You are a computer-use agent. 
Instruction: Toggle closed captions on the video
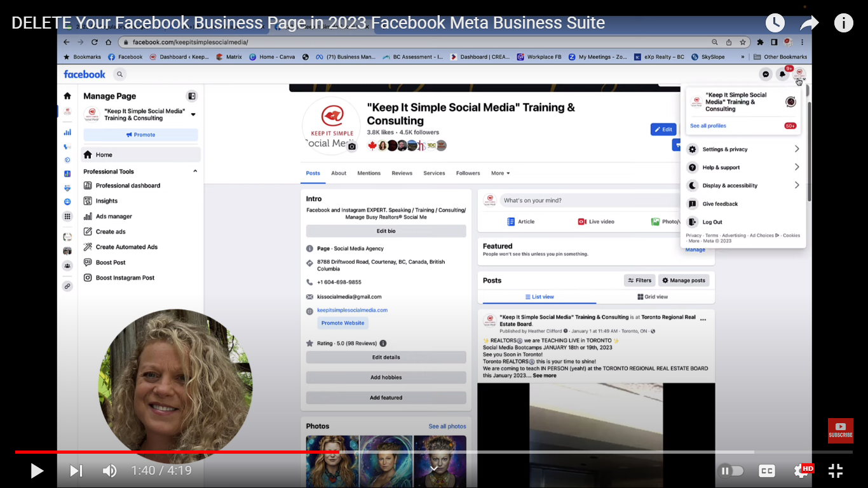pyautogui.click(x=766, y=470)
